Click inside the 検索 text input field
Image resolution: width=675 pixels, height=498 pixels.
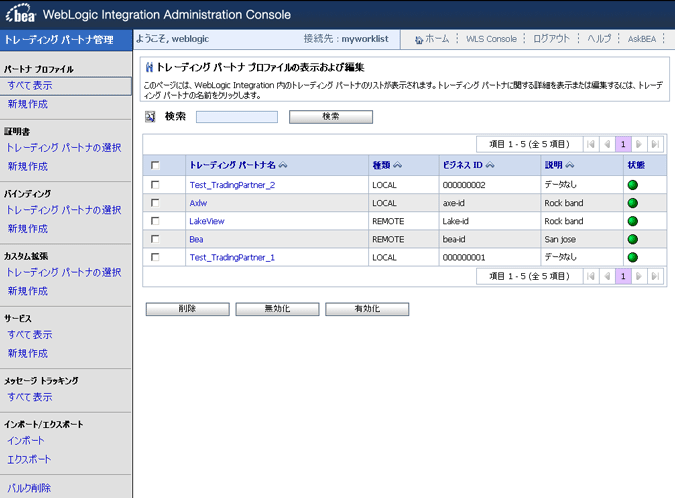point(237,117)
